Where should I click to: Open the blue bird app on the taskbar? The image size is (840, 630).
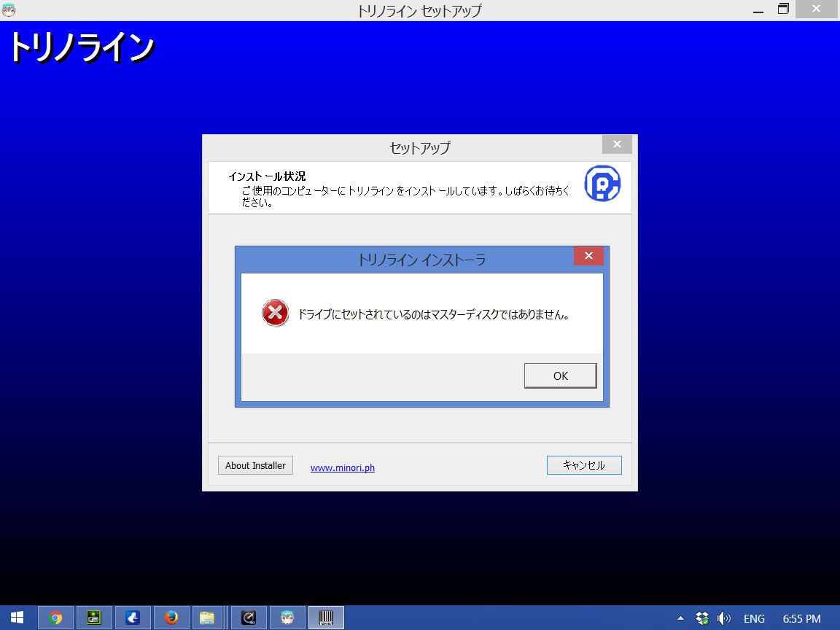(x=133, y=618)
